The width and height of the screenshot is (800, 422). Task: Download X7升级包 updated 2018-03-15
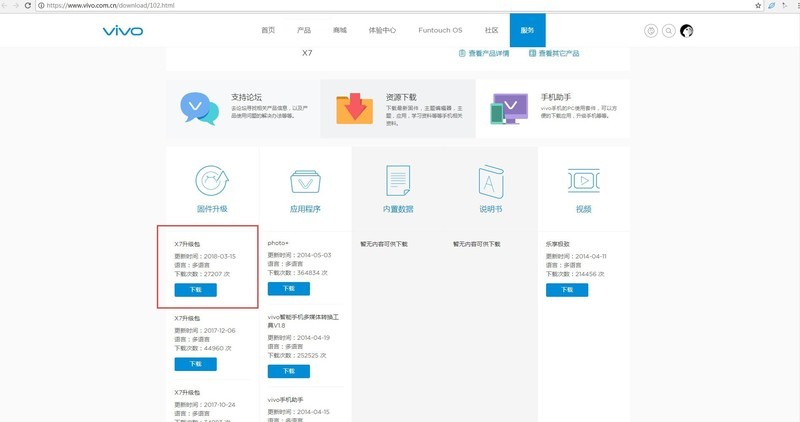pos(195,290)
